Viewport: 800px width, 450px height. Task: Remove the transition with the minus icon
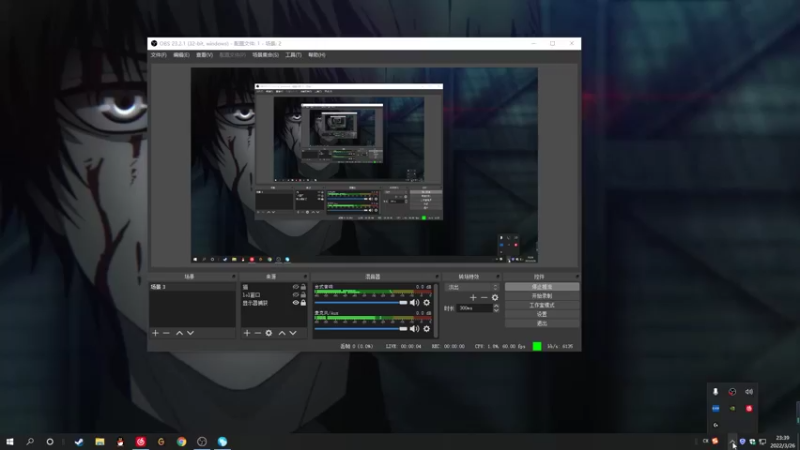pos(484,297)
